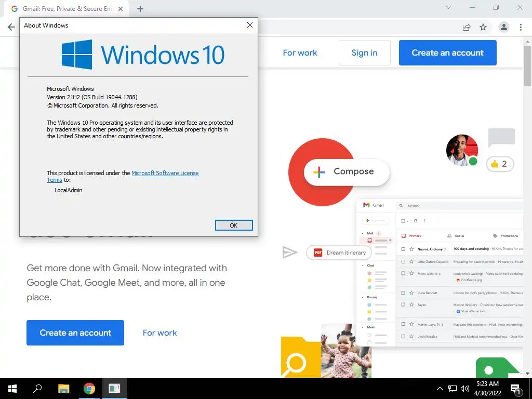Screen dimensions: 532x399
Task: Click Create an account in header
Action: click(x=447, y=52)
